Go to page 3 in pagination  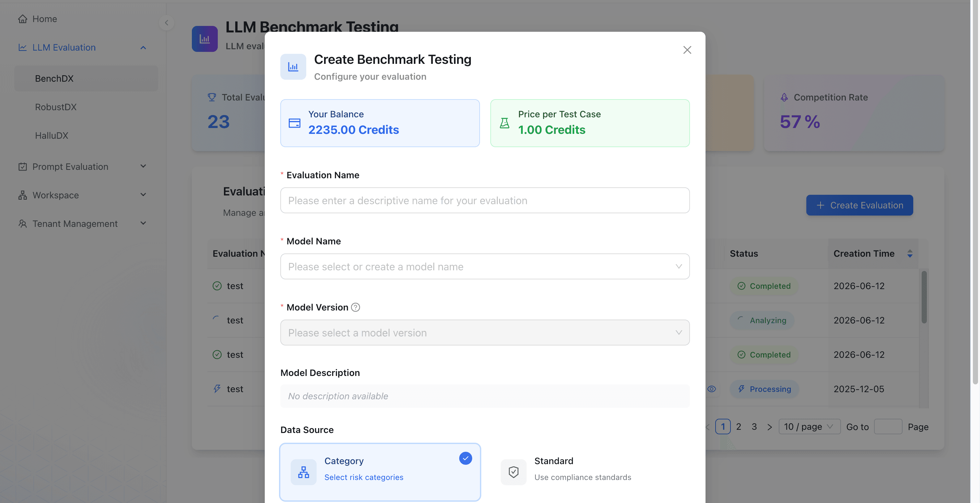pos(754,427)
